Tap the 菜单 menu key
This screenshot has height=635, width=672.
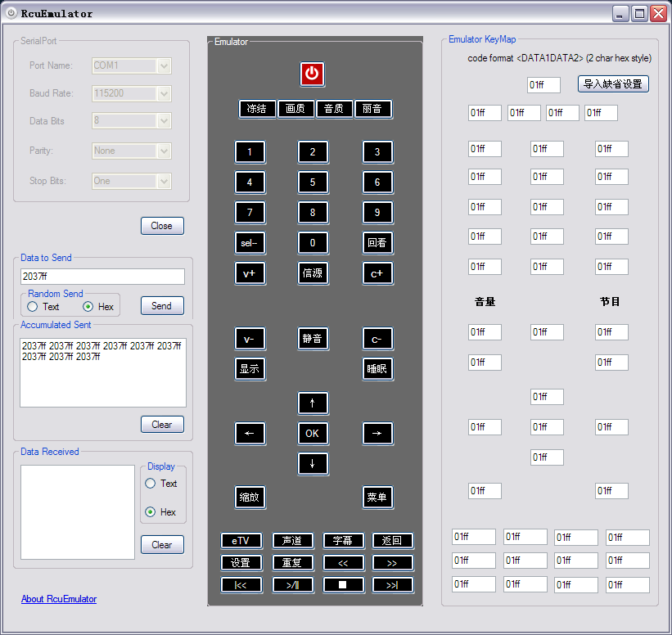(377, 497)
